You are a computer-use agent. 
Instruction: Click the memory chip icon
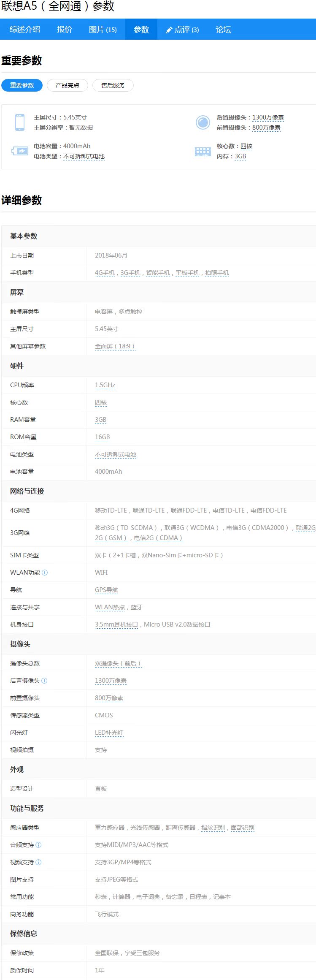click(x=203, y=151)
